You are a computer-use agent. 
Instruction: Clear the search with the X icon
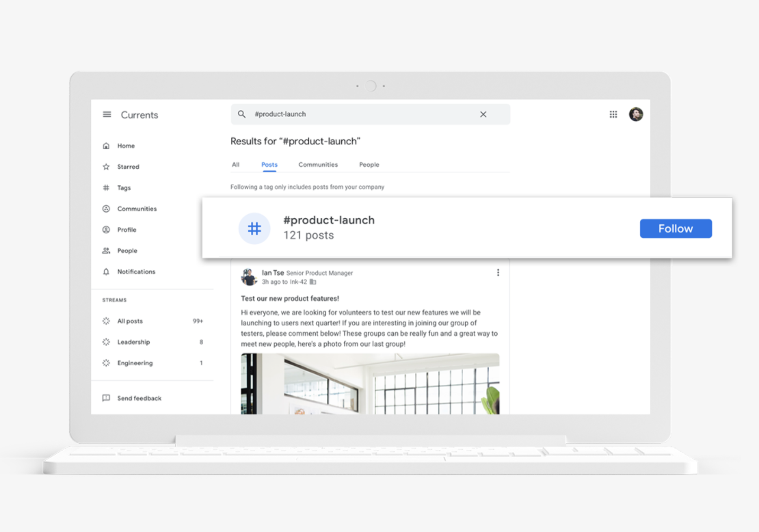[483, 114]
